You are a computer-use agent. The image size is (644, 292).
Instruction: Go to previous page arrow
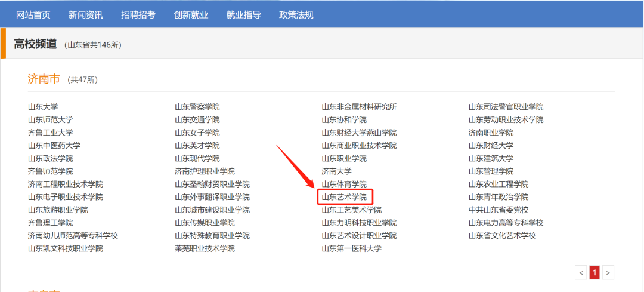581,272
